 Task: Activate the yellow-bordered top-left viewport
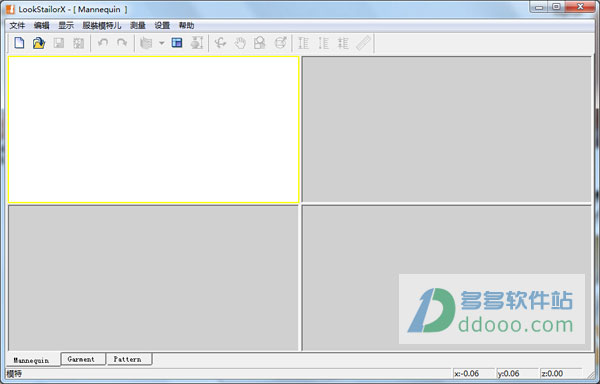click(153, 129)
